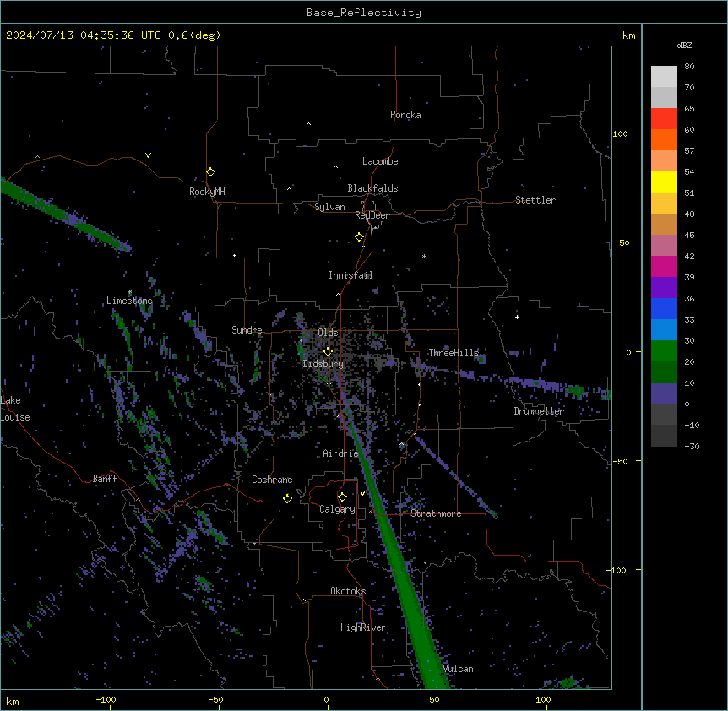
Task: Click the RockyMH map label
Action: click(207, 192)
